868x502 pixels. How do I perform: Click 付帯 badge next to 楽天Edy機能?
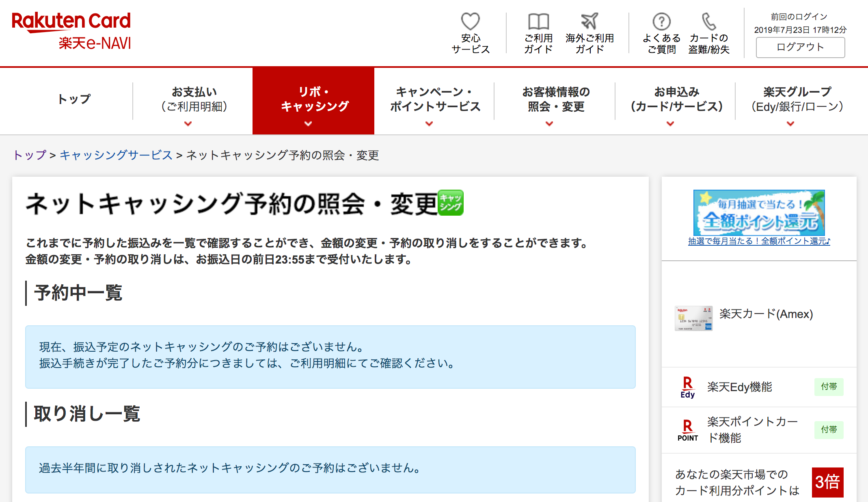[829, 387]
